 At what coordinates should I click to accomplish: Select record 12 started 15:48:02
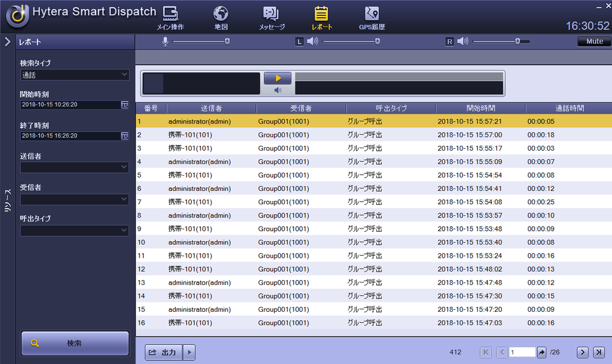374,269
